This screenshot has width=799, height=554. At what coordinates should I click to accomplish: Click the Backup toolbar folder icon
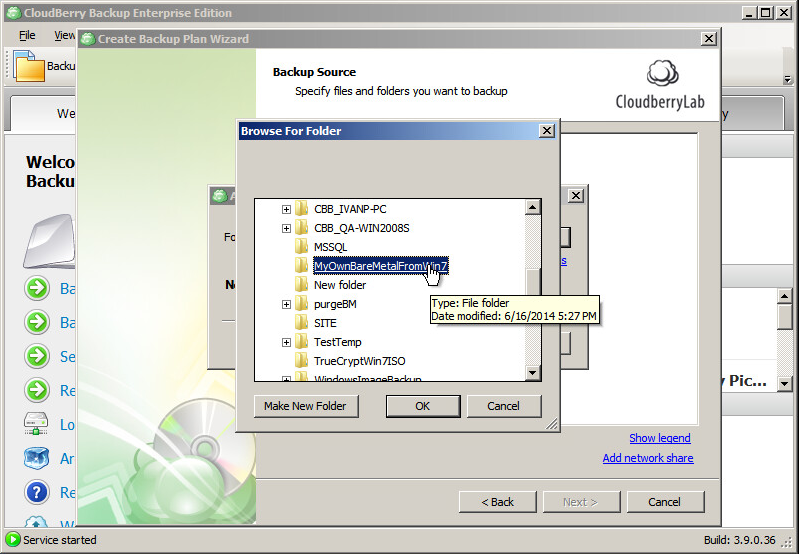[29, 66]
